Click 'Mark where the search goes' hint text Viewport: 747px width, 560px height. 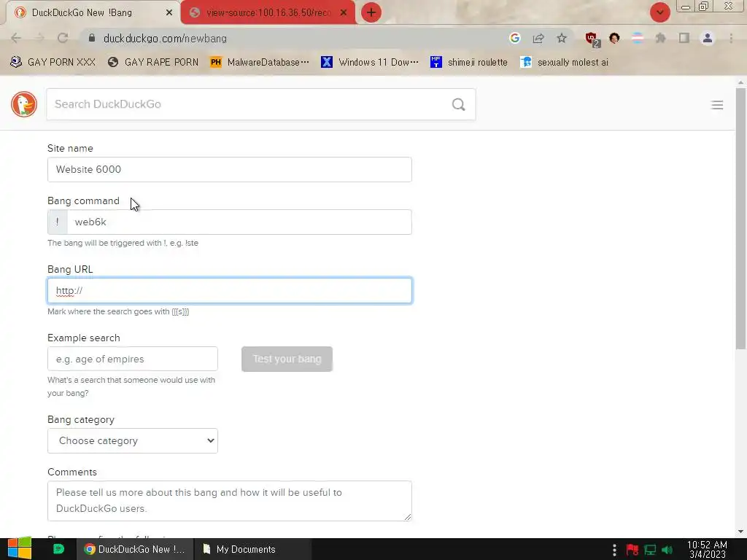pyautogui.click(x=118, y=311)
